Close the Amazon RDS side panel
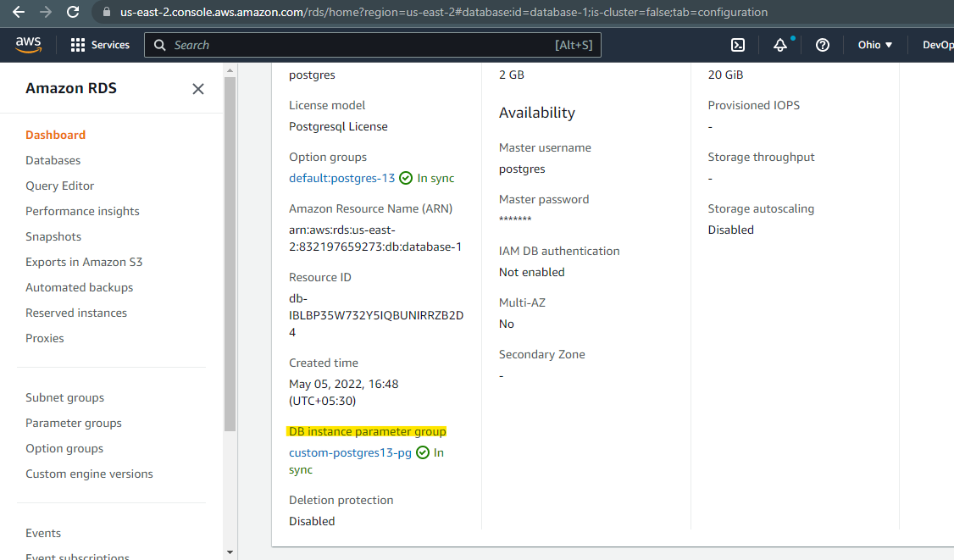Image resolution: width=954 pixels, height=560 pixels. (x=197, y=88)
